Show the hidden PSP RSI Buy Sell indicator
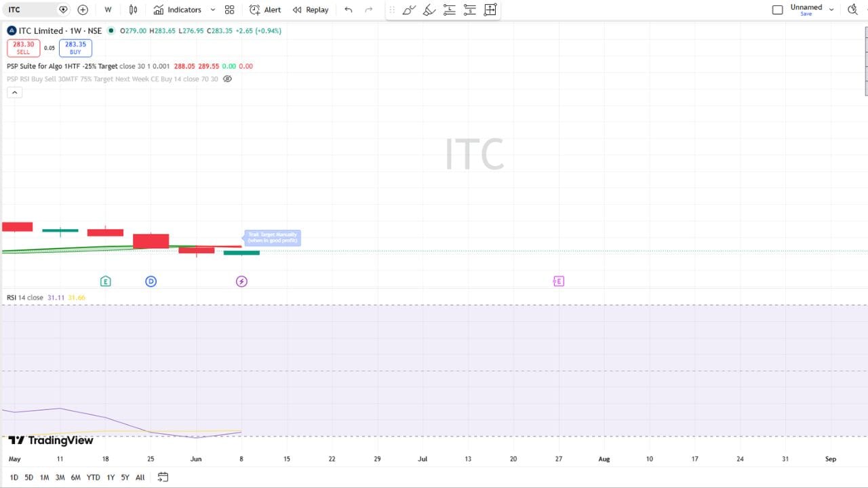Image resolution: width=868 pixels, height=488 pixels. point(228,79)
